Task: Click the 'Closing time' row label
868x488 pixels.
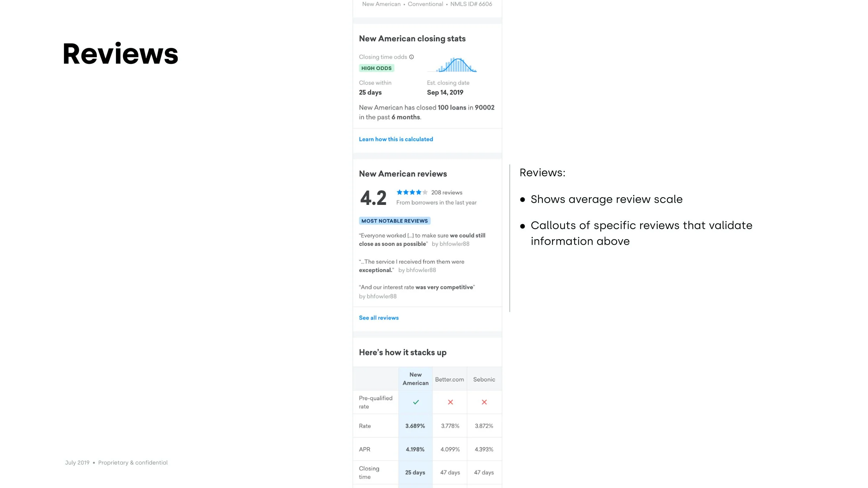Action: (369, 472)
